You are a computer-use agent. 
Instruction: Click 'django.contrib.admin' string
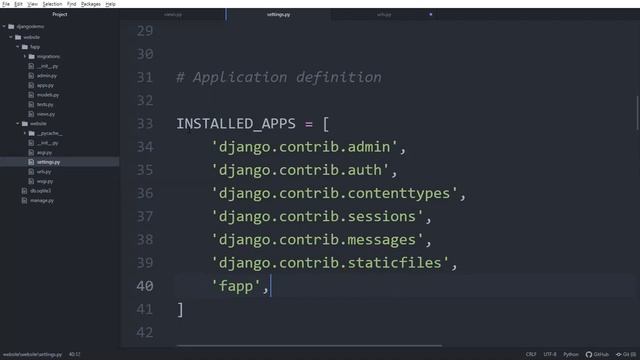point(304,147)
